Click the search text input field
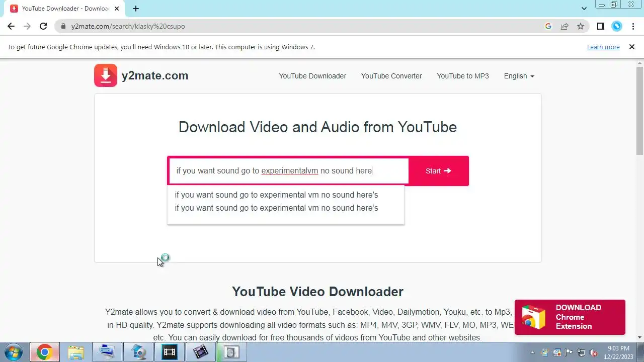 coord(289,171)
